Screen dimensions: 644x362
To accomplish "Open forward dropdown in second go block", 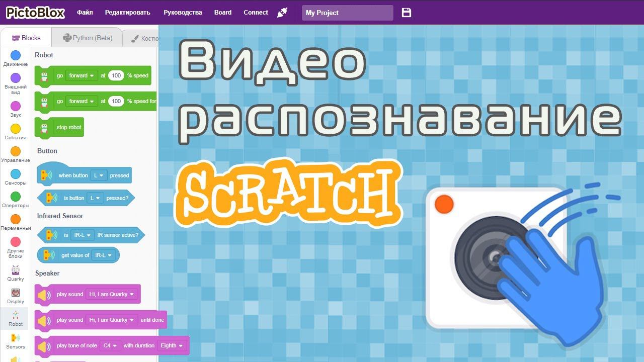I will pos(82,101).
